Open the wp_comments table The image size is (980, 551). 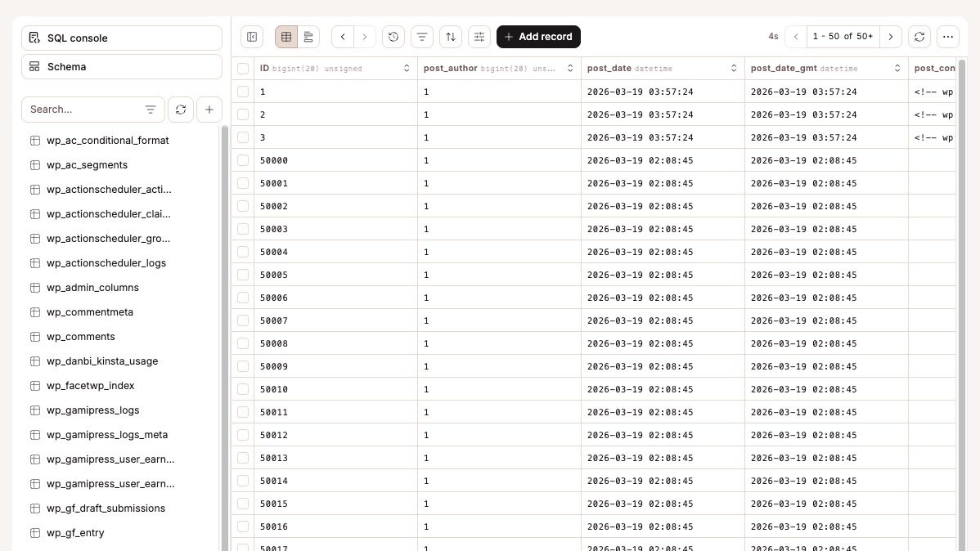coord(81,337)
